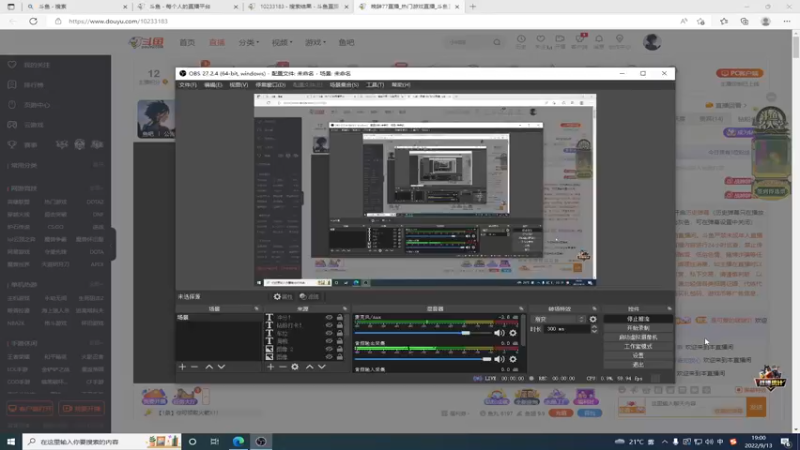The width and height of the screenshot is (800, 450).
Task: Click desktop audio volume slider in mixer
Action: (x=422, y=359)
